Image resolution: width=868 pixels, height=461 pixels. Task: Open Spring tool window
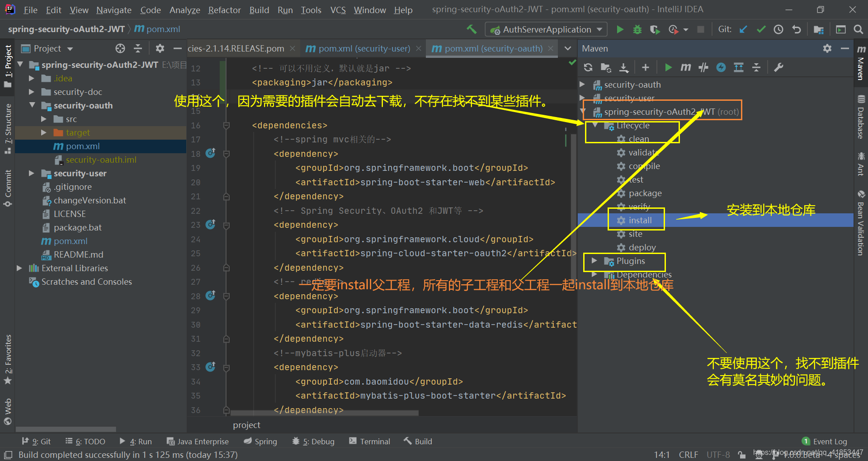click(x=260, y=442)
